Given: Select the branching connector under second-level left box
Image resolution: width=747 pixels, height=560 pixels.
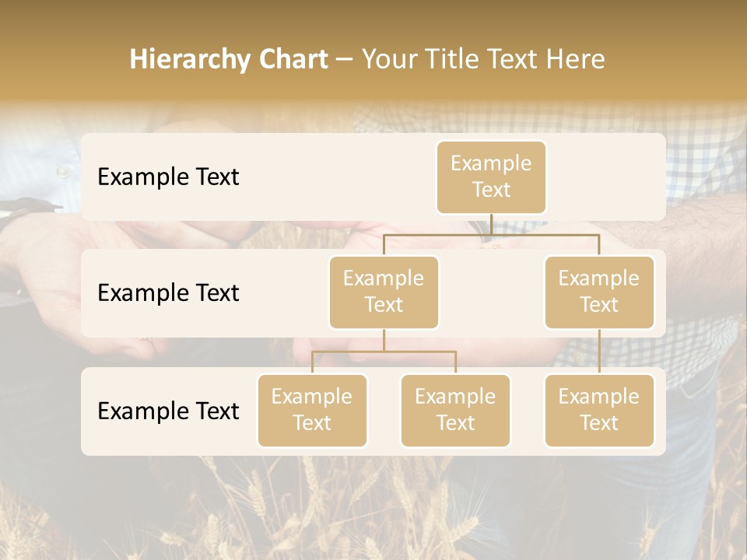Looking at the screenshot, I should (384, 352).
